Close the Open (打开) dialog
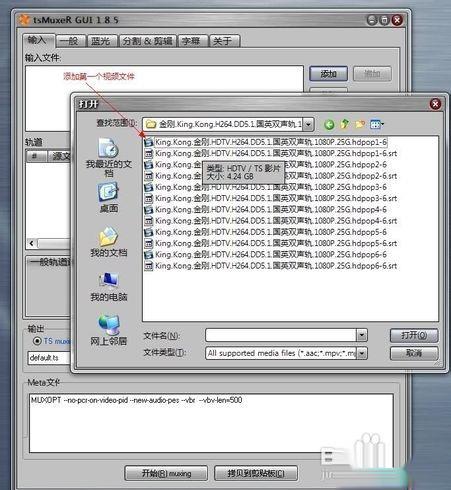 coord(435,104)
